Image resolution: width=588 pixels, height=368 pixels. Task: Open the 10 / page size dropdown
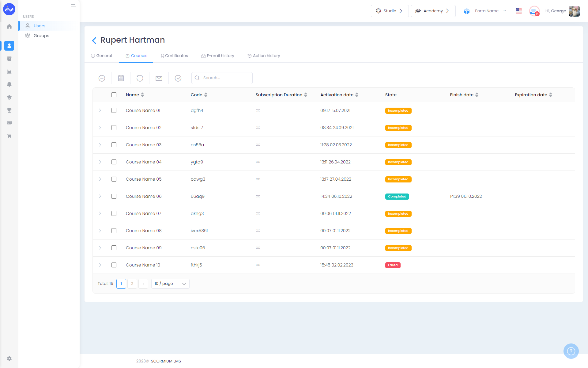(x=170, y=284)
